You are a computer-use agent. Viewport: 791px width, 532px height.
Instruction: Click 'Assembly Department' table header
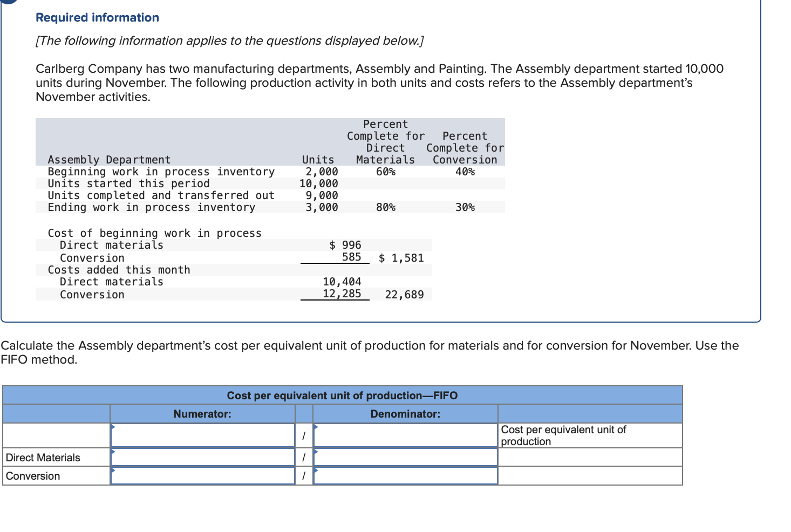[109, 160]
